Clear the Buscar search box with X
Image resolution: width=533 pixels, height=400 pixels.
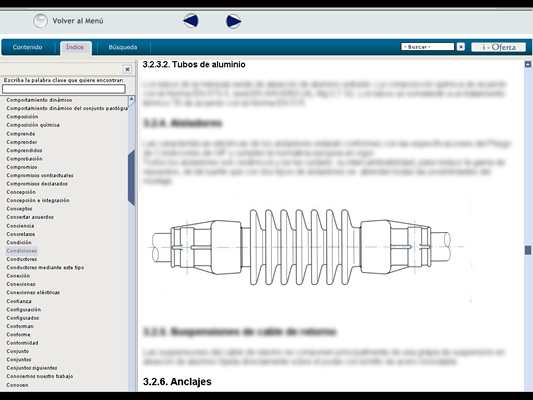point(461,47)
